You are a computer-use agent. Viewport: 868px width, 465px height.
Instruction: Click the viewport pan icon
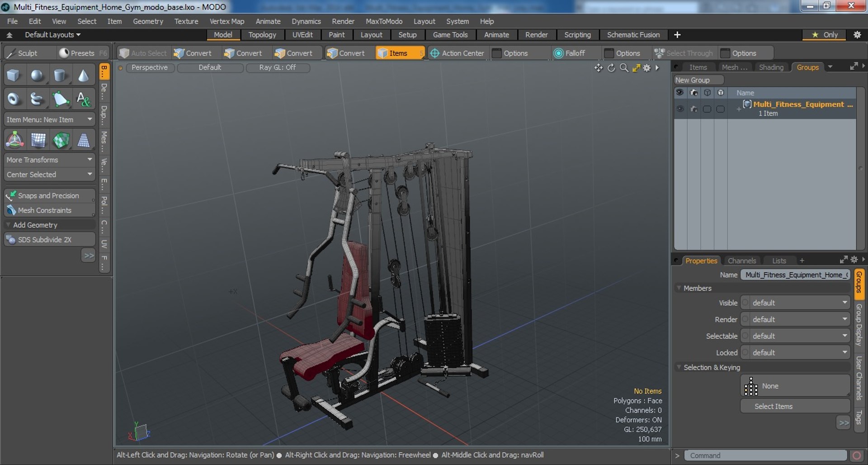[x=599, y=67]
